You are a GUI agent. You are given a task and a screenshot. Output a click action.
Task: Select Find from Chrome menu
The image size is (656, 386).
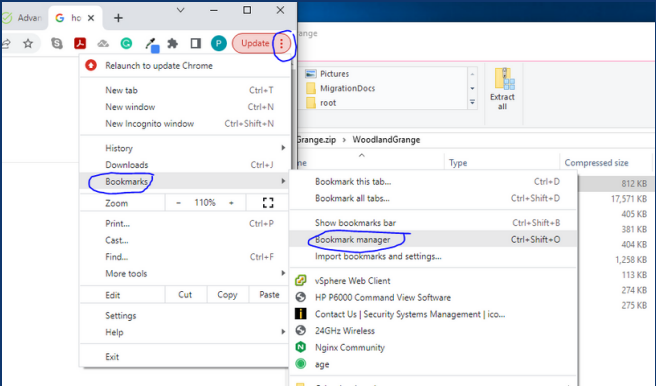[184, 257]
